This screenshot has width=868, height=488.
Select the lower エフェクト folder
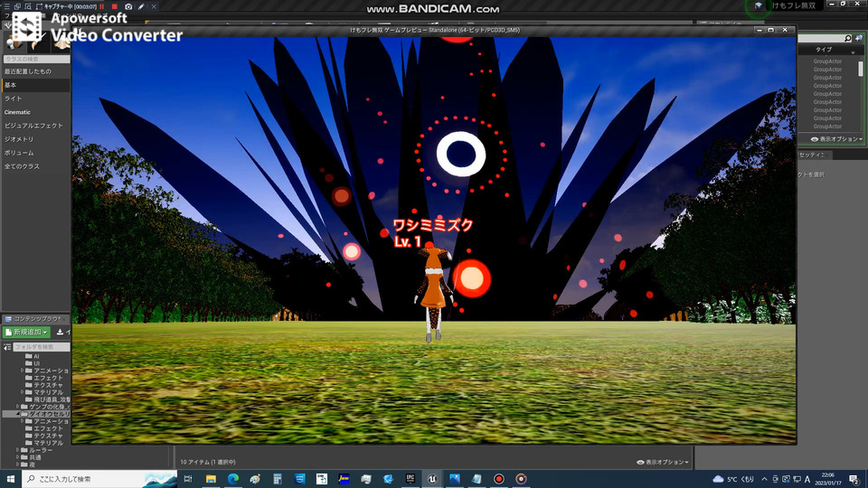click(44, 428)
